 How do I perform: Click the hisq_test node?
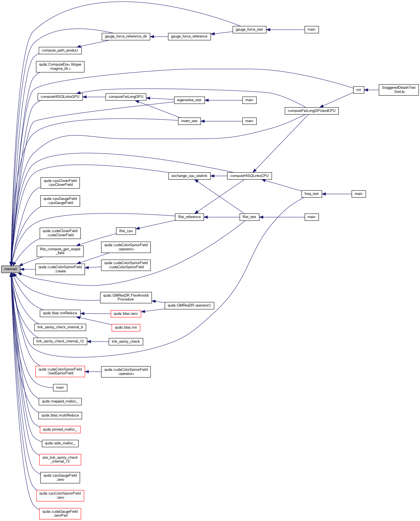[x=311, y=194]
